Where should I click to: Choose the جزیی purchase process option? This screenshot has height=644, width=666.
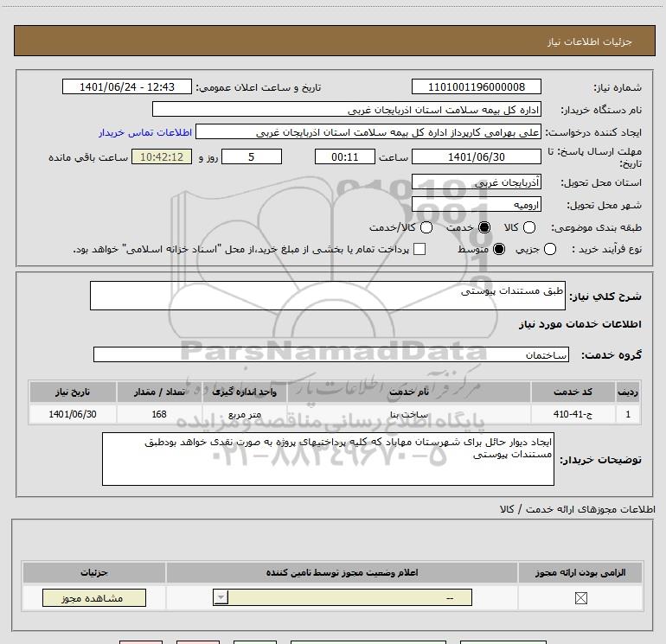pyautogui.click(x=549, y=249)
